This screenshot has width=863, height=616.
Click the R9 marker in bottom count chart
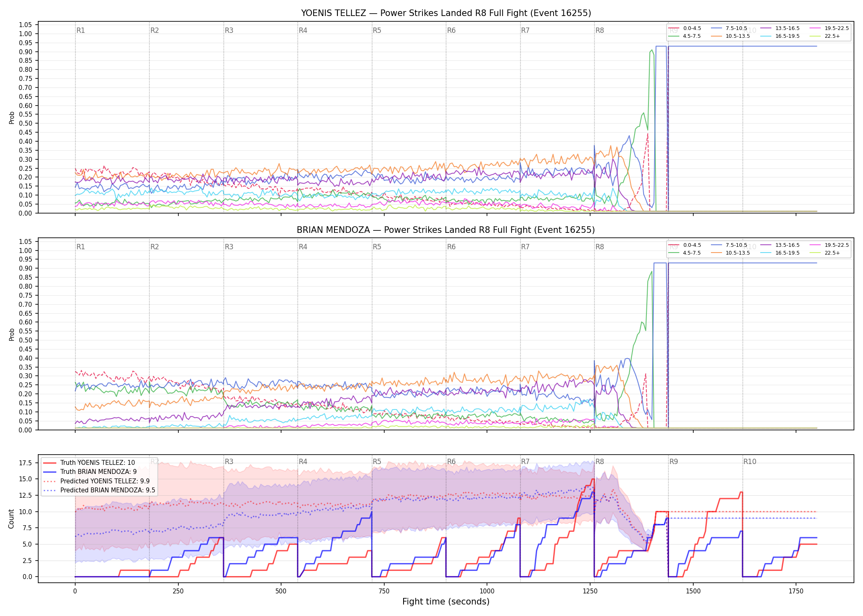point(674,462)
